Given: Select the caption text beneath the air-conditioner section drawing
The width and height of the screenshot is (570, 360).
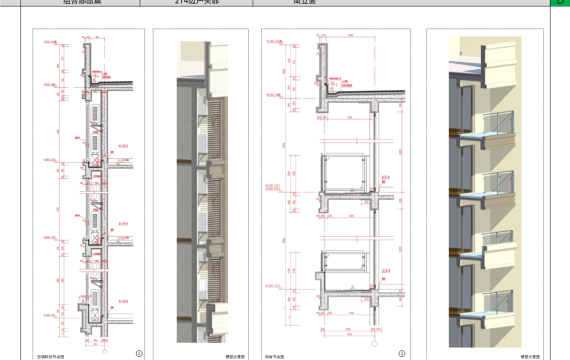Looking at the screenshot, I should (51, 357).
